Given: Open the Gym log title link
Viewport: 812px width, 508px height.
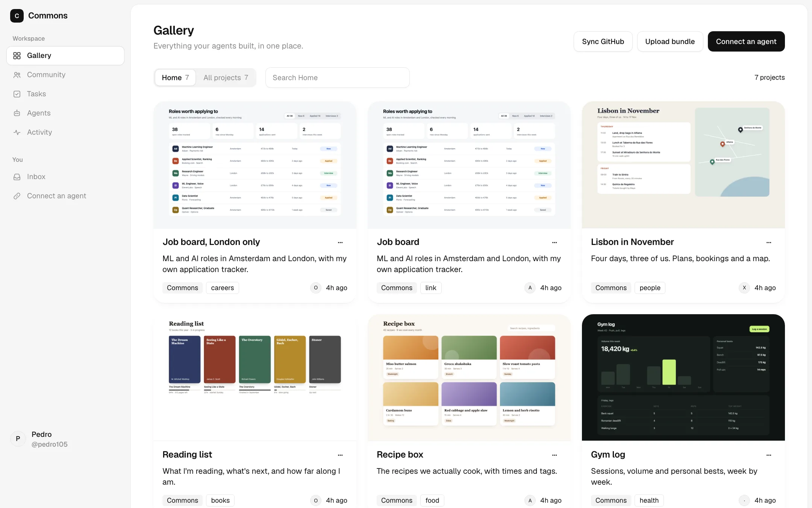Looking at the screenshot, I should [608, 455].
